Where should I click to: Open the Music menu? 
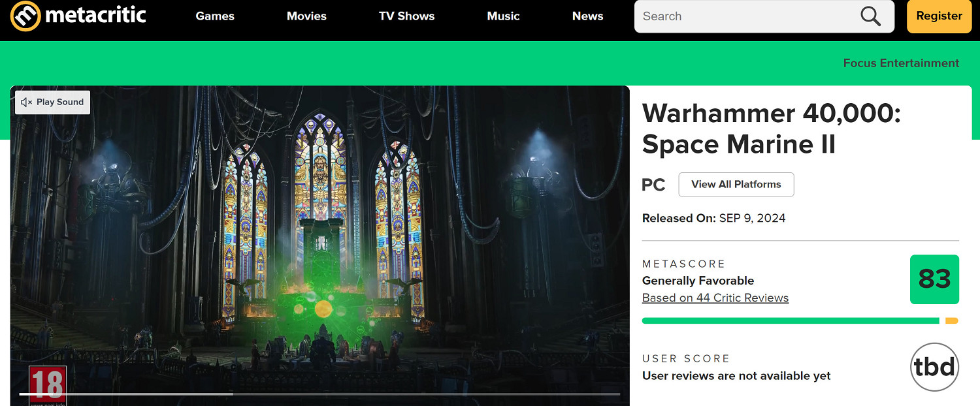pyautogui.click(x=503, y=16)
